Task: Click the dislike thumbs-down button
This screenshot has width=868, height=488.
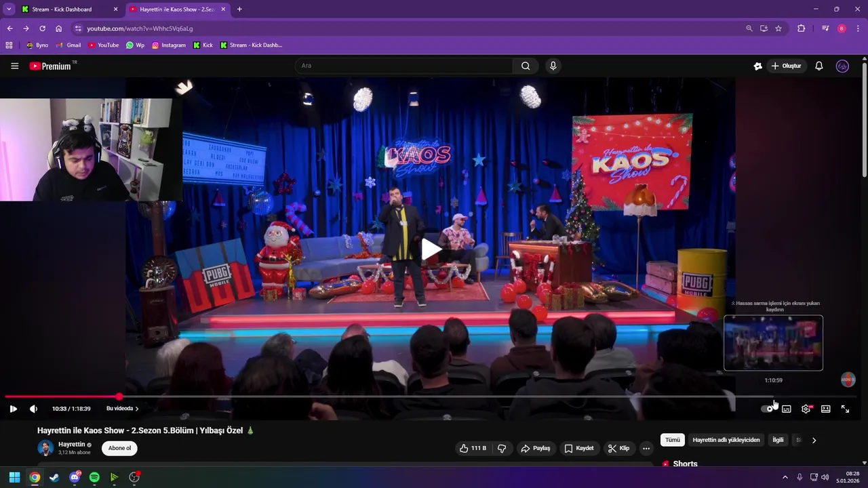Action: (502, 448)
